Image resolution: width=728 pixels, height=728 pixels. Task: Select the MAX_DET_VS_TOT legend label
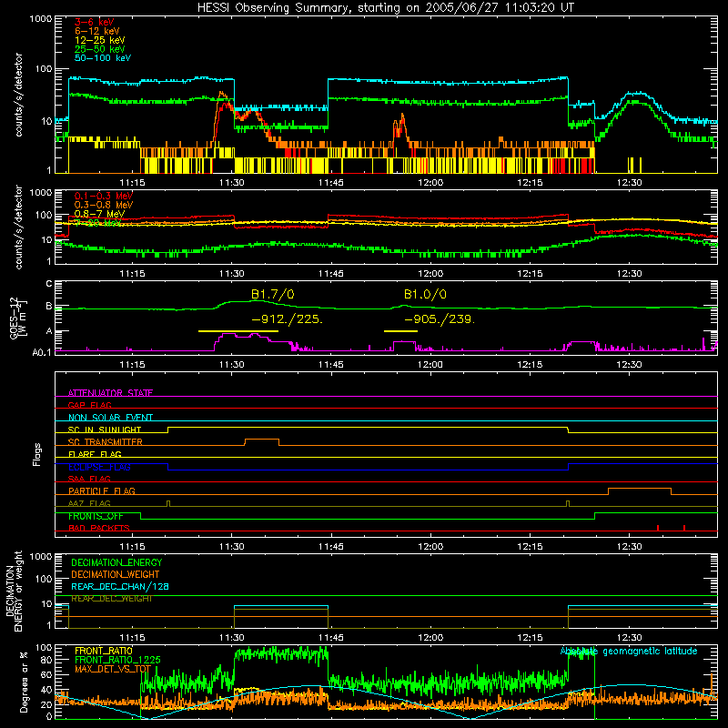click(113, 669)
